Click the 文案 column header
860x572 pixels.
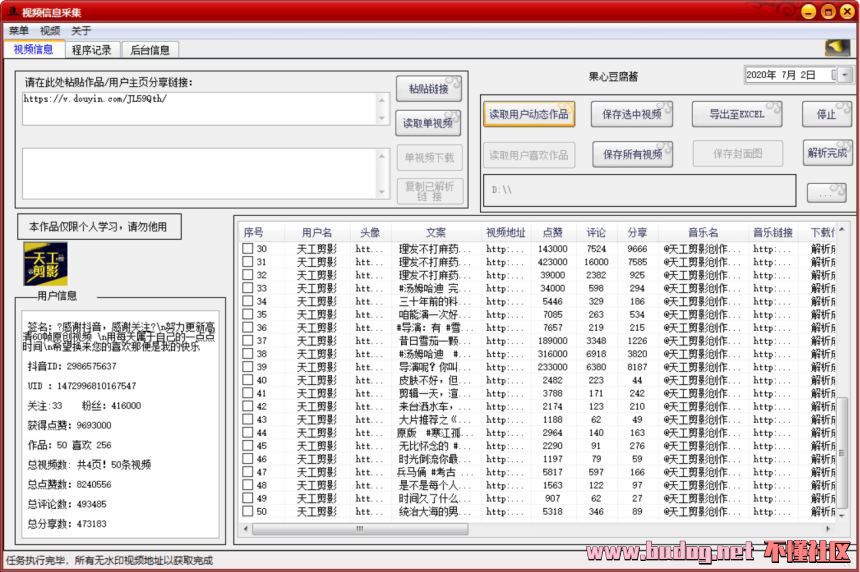click(436, 233)
